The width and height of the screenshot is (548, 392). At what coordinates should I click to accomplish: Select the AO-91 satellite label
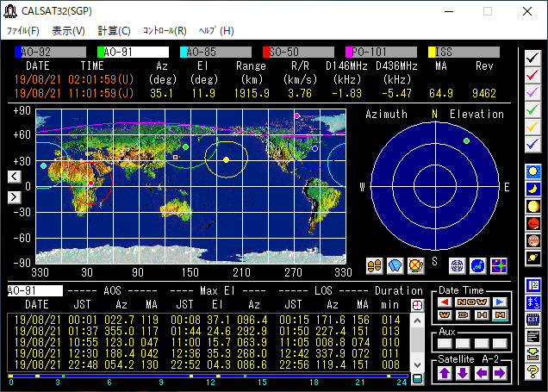134,52
